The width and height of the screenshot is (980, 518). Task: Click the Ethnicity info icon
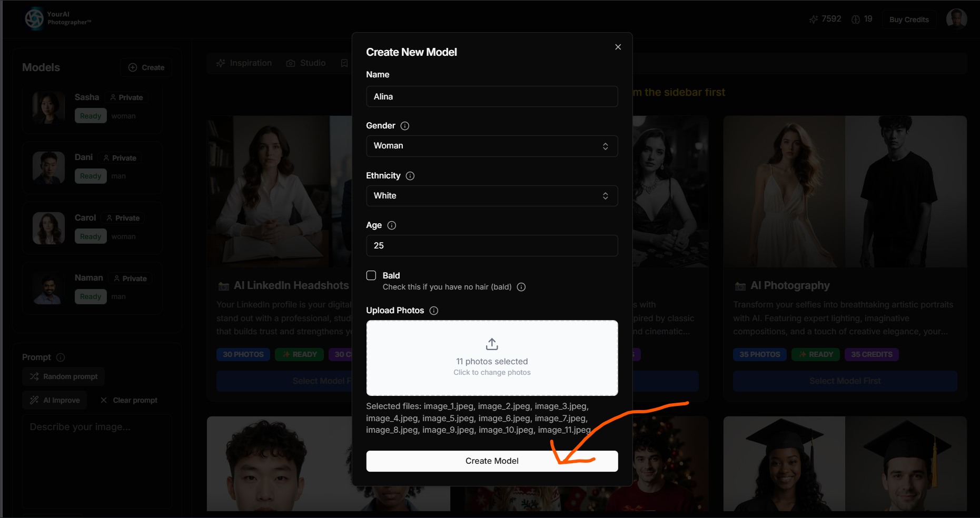pyautogui.click(x=410, y=176)
